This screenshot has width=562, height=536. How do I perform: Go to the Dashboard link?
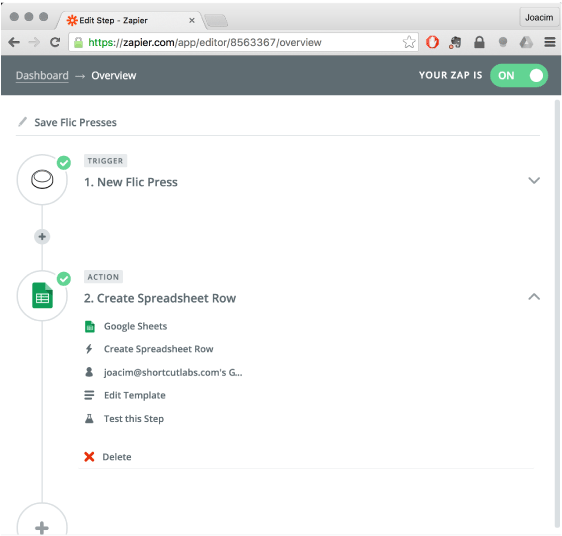[x=42, y=75]
